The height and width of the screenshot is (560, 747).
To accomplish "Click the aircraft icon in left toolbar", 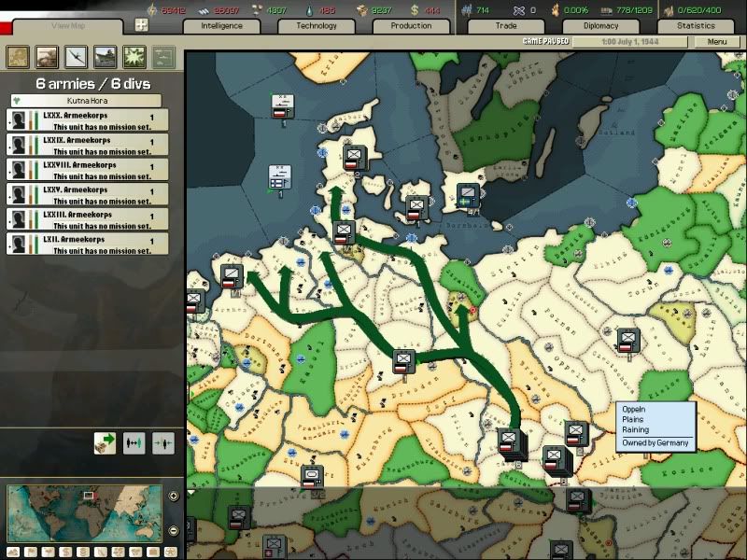I will click(76, 58).
